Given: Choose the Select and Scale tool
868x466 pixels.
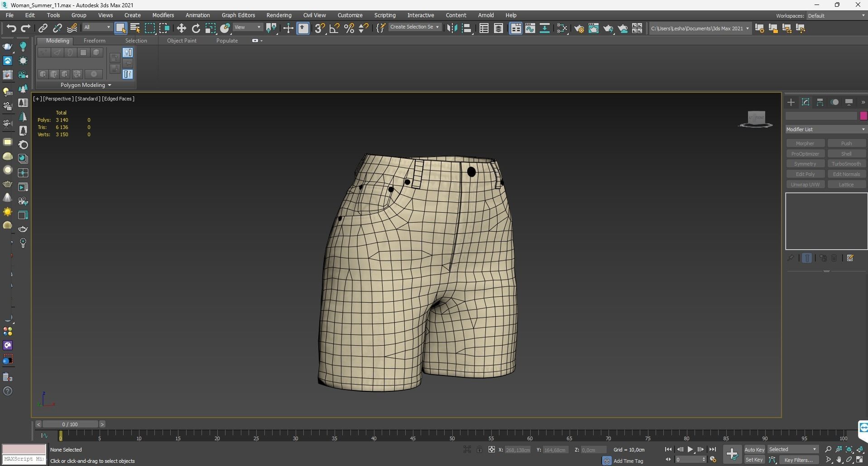Looking at the screenshot, I should click(211, 29).
